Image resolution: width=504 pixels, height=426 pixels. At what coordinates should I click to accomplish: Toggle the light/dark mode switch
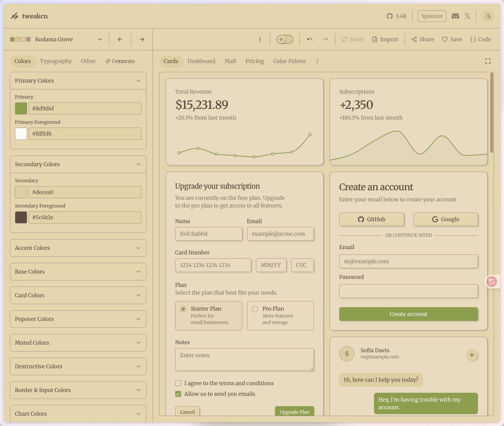285,39
